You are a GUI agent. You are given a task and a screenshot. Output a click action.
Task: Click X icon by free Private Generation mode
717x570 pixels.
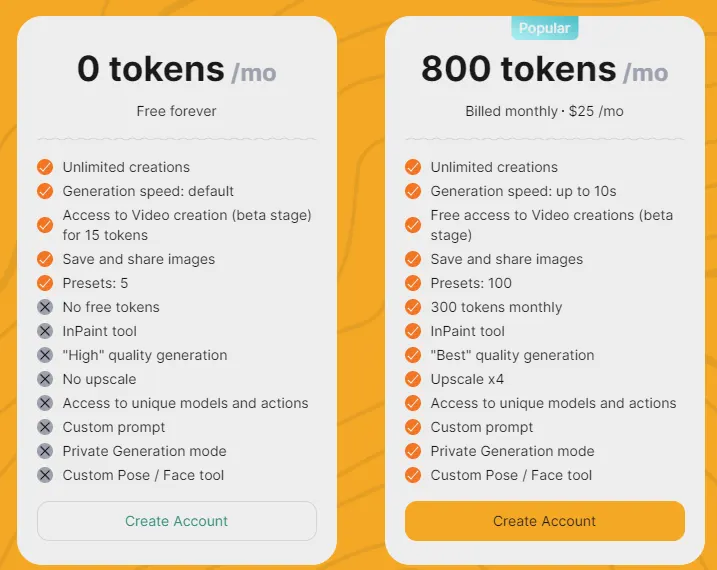pos(45,451)
